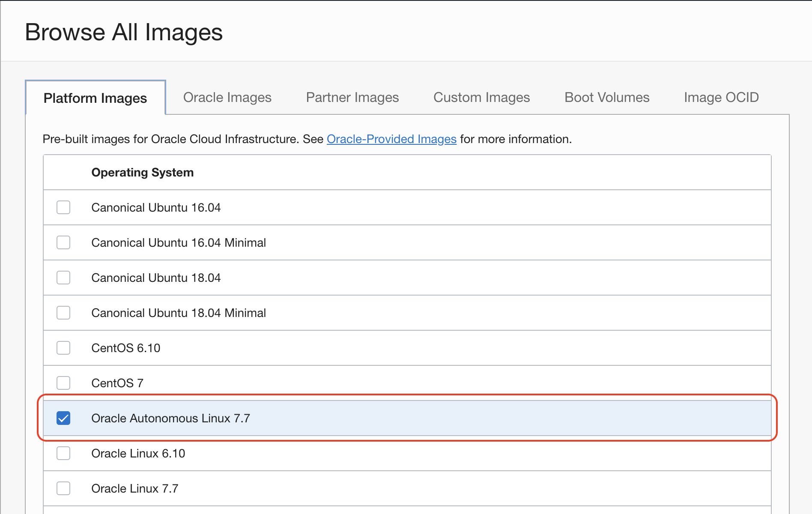Viewport: 812px width, 514px height.
Task: Tick the Canonical Ubuntu 18.04 checkbox
Action: (63, 278)
